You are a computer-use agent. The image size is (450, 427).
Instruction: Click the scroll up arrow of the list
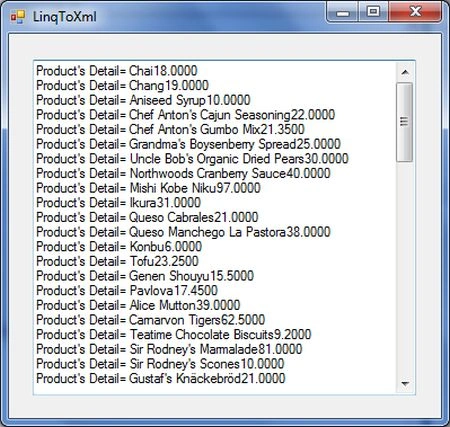point(405,72)
